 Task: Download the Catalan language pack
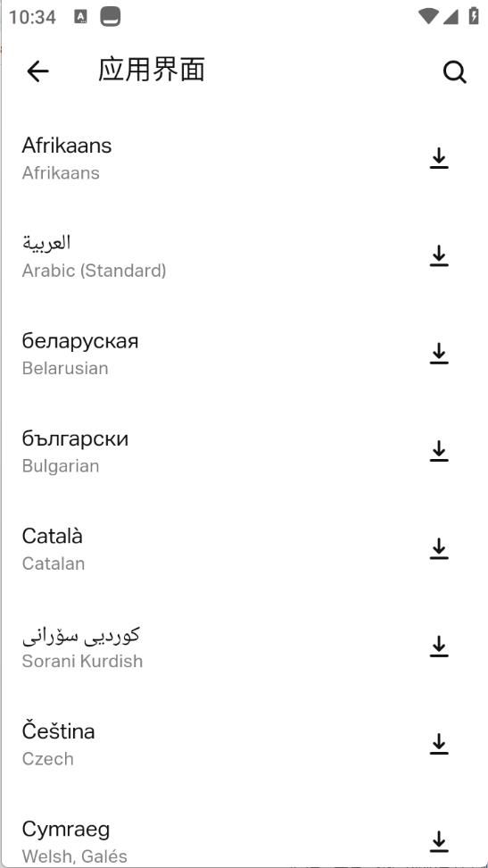coord(439,548)
